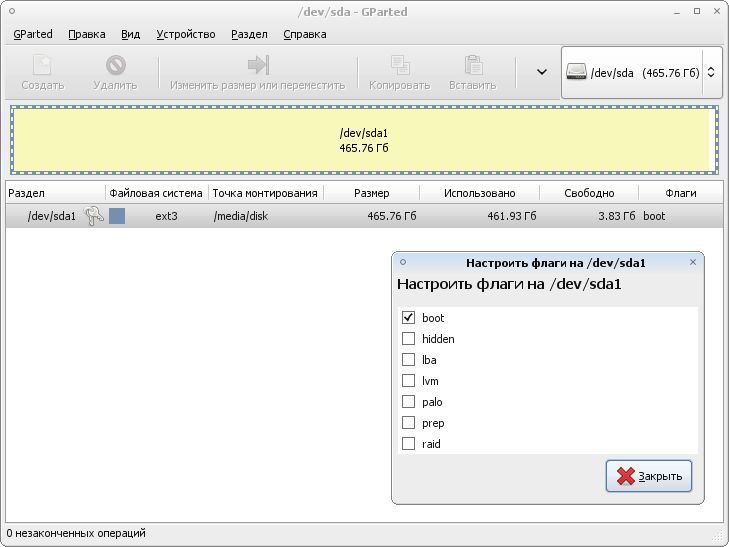Open the Вид menu
Screen dimensions: 729x547
click(x=131, y=34)
